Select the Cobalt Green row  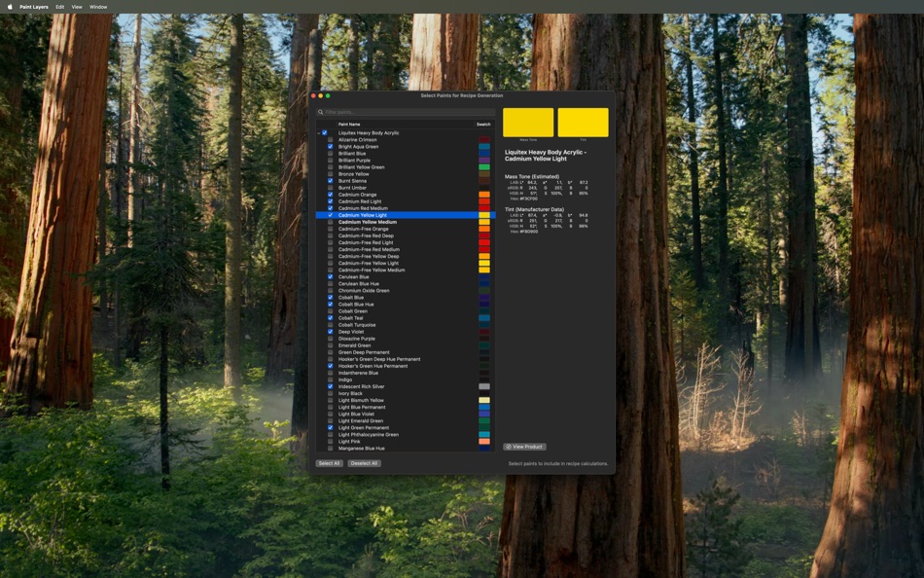point(406,311)
